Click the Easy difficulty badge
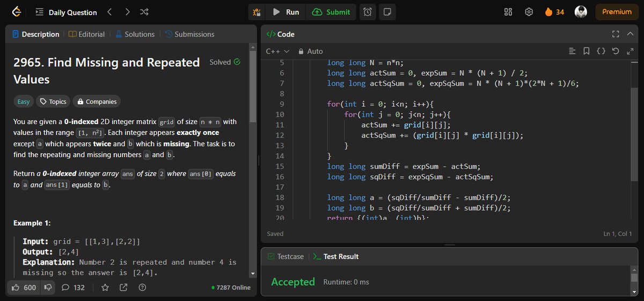Viewport: 644px width, 301px height. [24, 102]
